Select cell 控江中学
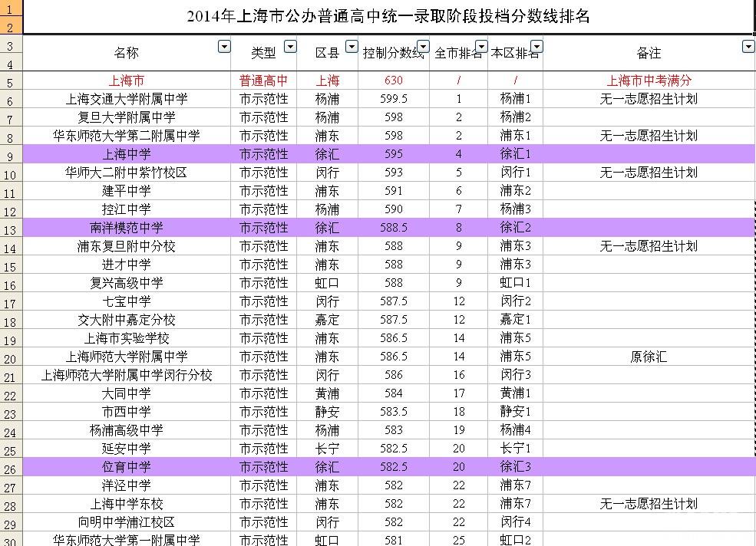 127,209
